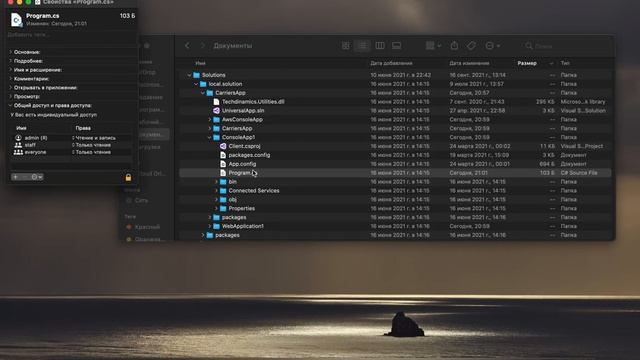Click the UniversalApp.sln Visual Studio icon

tap(216, 111)
